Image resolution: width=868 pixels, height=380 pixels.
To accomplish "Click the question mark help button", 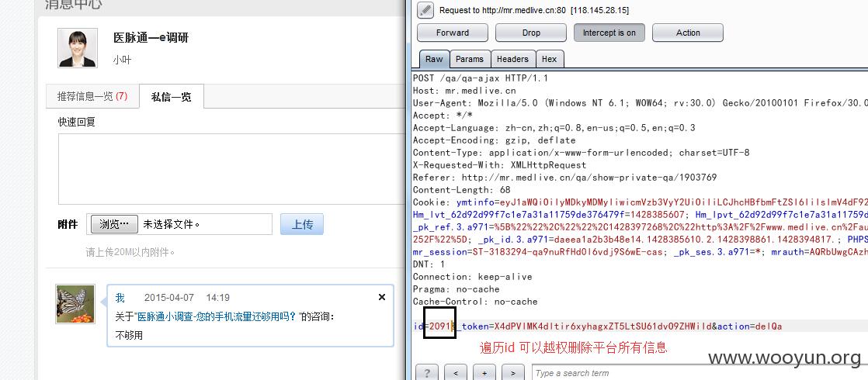I will click(426, 373).
